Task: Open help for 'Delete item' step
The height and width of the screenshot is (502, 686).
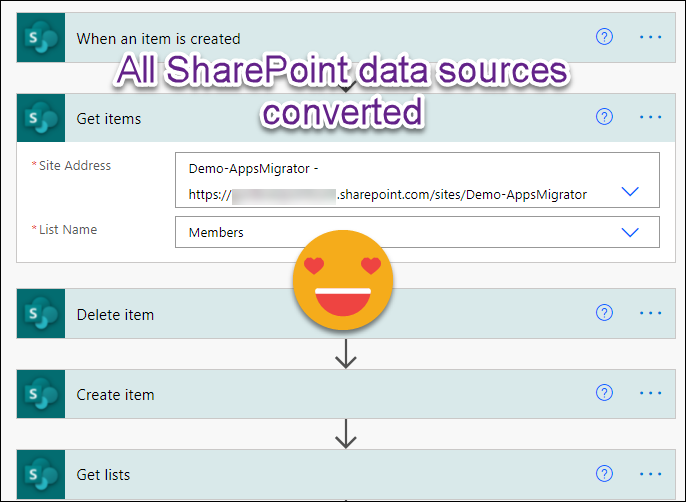Action: (x=604, y=313)
